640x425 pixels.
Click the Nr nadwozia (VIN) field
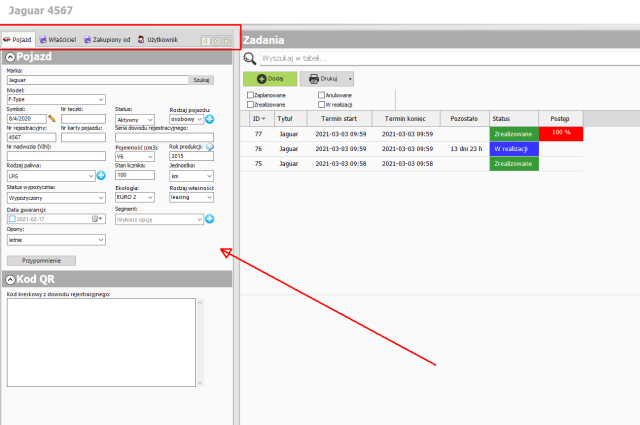[x=56, y=156]
